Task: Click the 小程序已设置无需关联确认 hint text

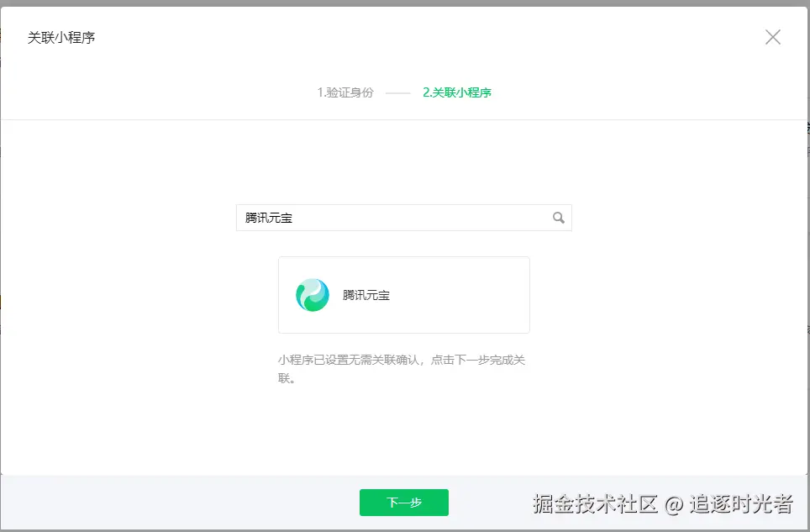Action: [402, 369]
